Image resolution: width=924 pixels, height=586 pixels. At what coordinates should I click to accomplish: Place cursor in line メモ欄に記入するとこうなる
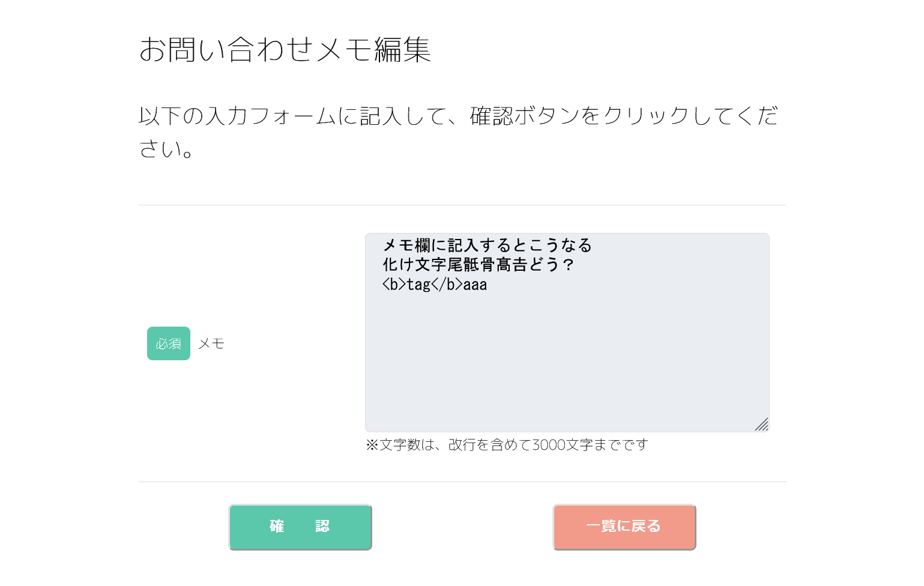tap(487, 246)
